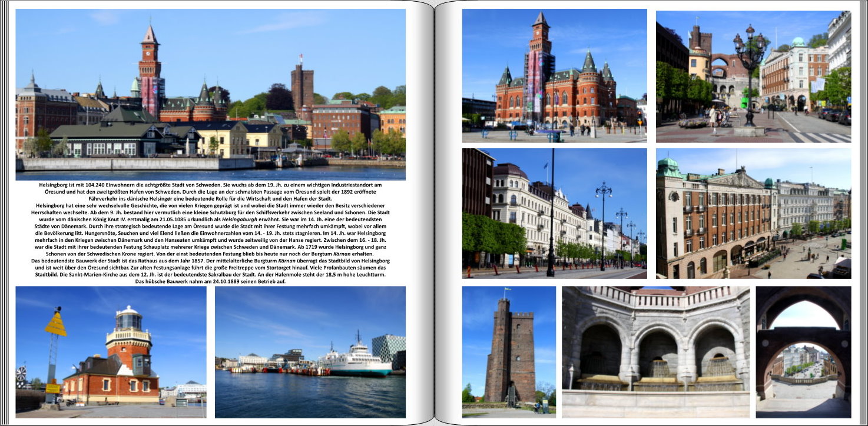Open the tree-lined boulevard photo
This screenshot has height=426, width=868.
point(554,213)
